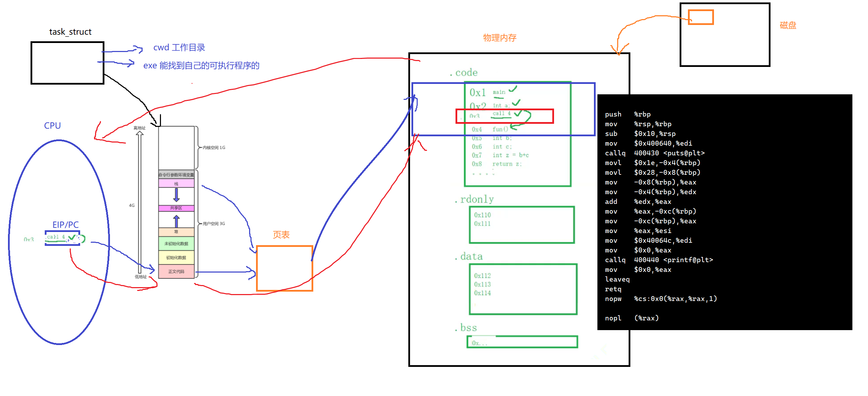Screen dimensions: 868x396
Task: Click the red 正文代码 segment
Action: pos(176,272)
